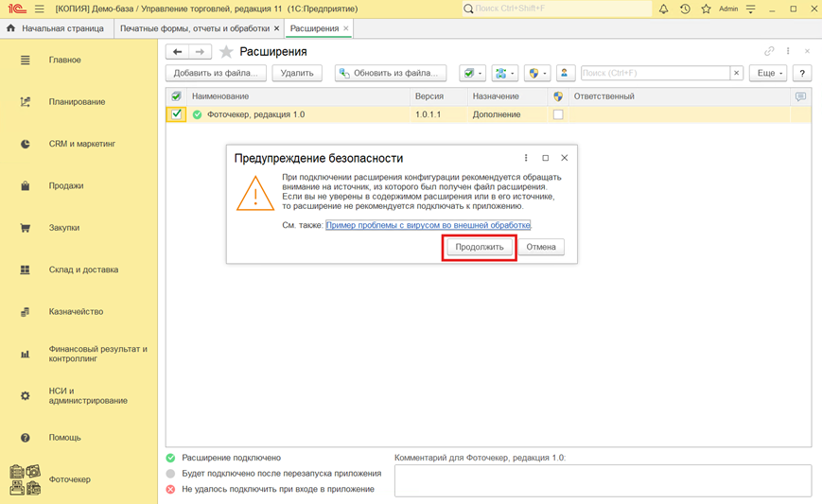The width and height of the screenshot is (822, 504).
Task: Uncheck the Фоточекер extension checkbox
Action: (x=177, y=114)
